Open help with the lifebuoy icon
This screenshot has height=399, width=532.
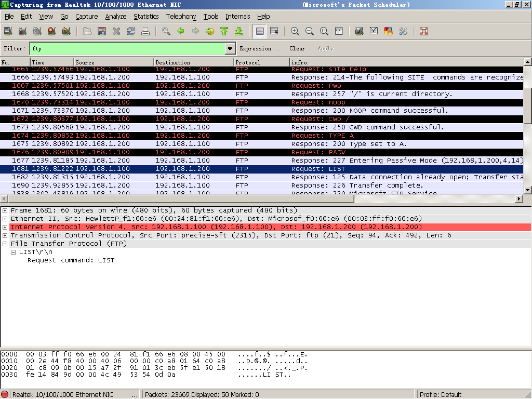click(424, 31)
